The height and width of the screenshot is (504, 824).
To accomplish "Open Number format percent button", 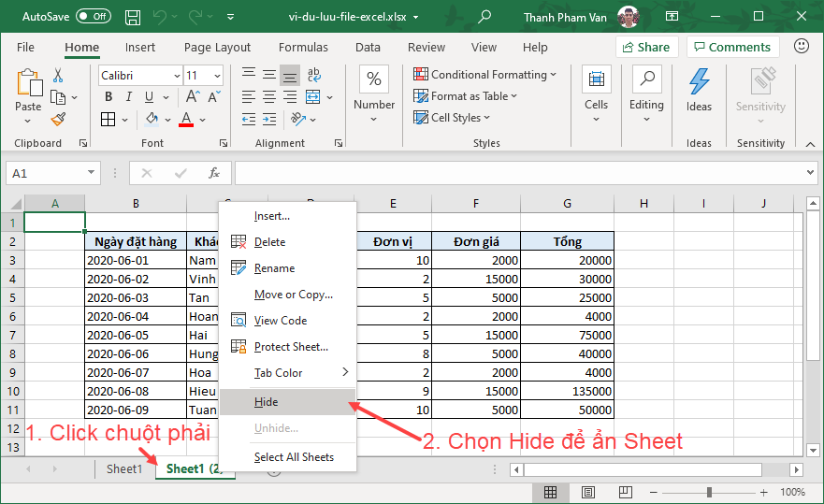I will (x=374, y=79).
